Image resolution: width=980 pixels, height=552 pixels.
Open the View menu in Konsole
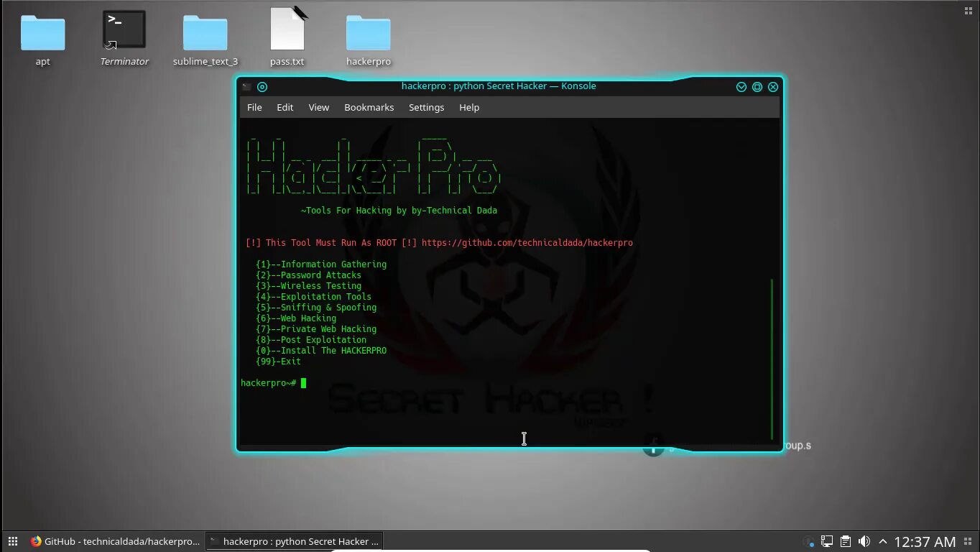pyautogui.click(x=319, y=107)
